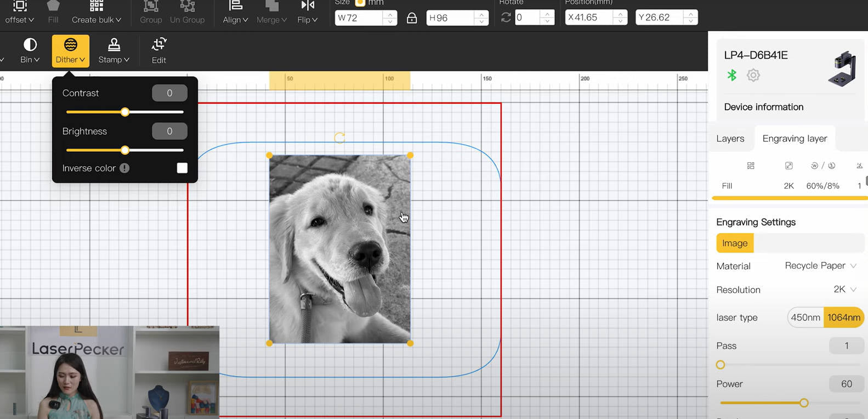This screenshot has width=868, height=419.
Task: Select the Dither image mode
Action: tap(70, 50)
